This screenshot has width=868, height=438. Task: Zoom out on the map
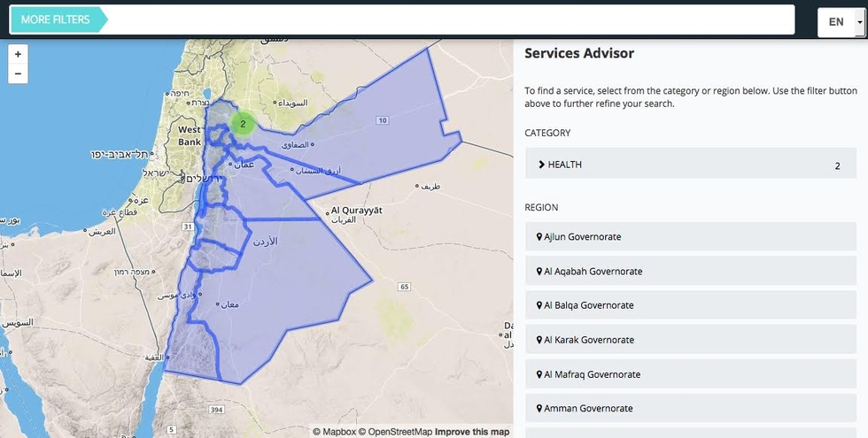pos(18,73)
